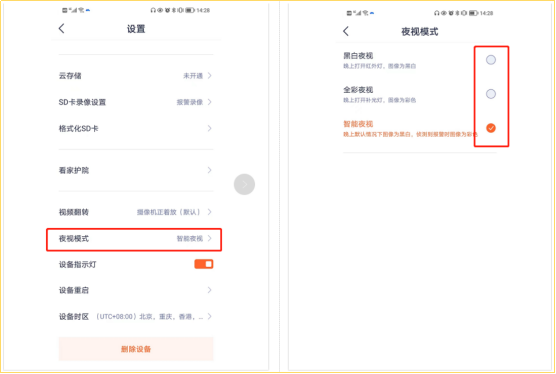
Task: Open the 格式化SD卡 label
Action: pyautogui.click(x=78, y=128)
